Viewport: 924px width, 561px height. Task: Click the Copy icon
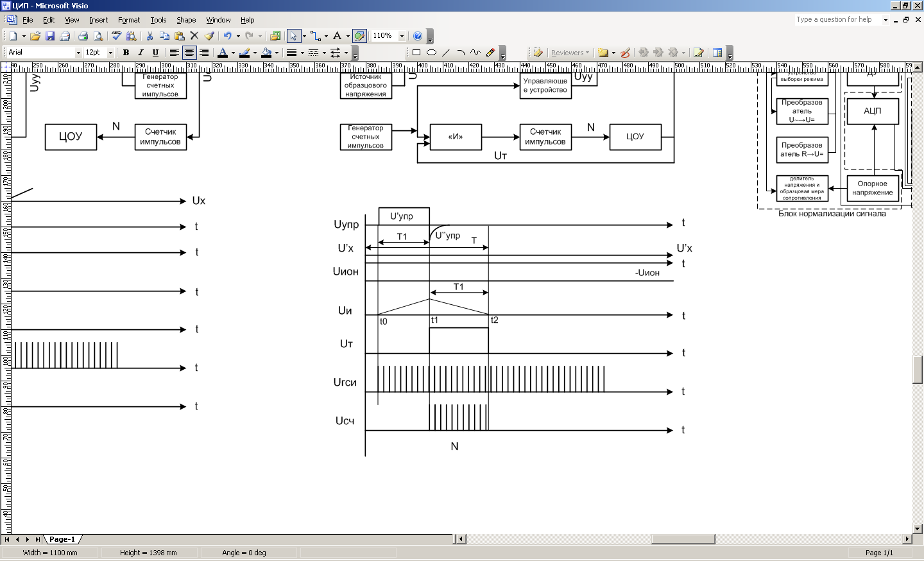165,36
